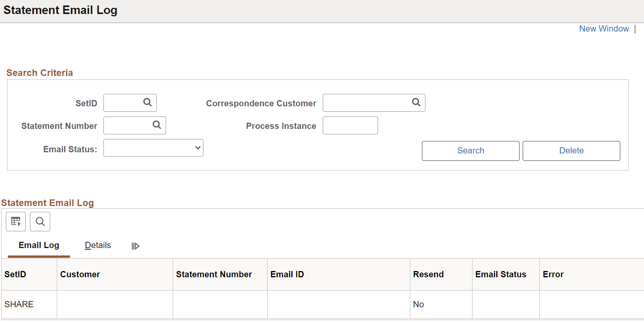Screen dimensions: 644x324
Task: Sort by Statement Number column header
Action: pyautogui.click(x=214, y=275)
